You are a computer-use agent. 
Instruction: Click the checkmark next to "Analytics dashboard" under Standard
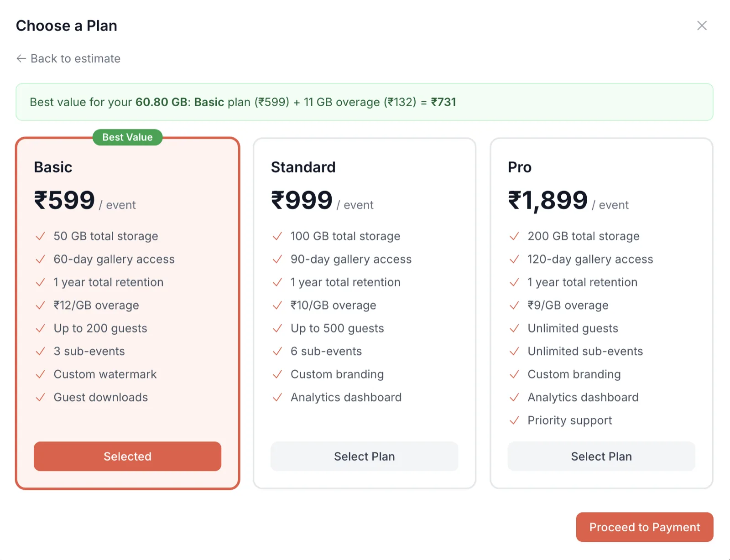(x=277, y=397)
